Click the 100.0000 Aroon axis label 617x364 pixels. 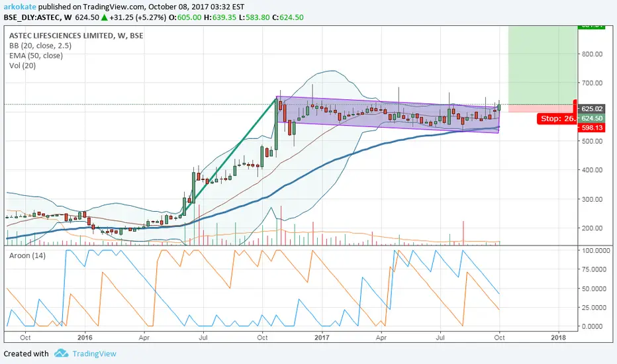click(x=596, y=250)
